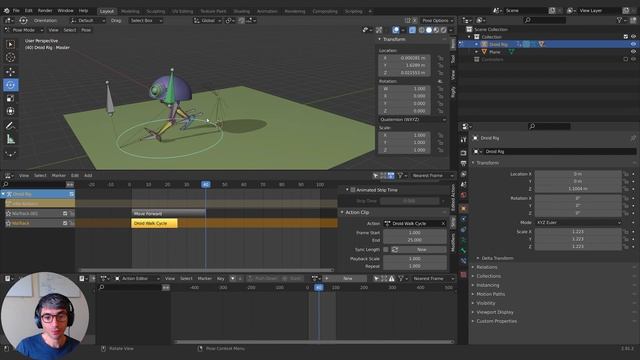This screenshot has height=360, width=640.
Task: Activate the Move tool
Action: 11,71
